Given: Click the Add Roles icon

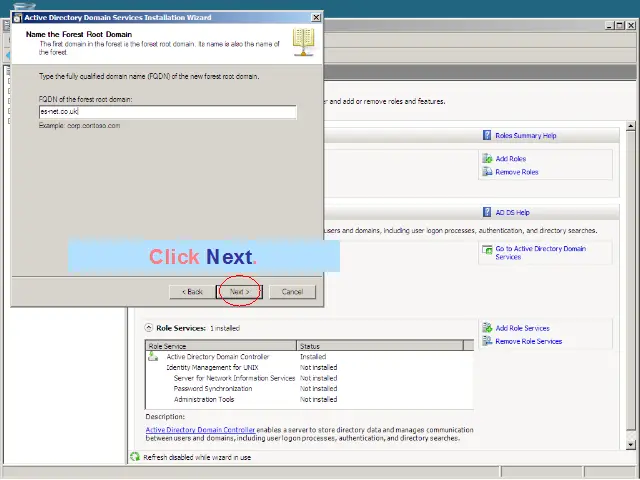Looking at the screenshot, I should click(x=487, y=158).
